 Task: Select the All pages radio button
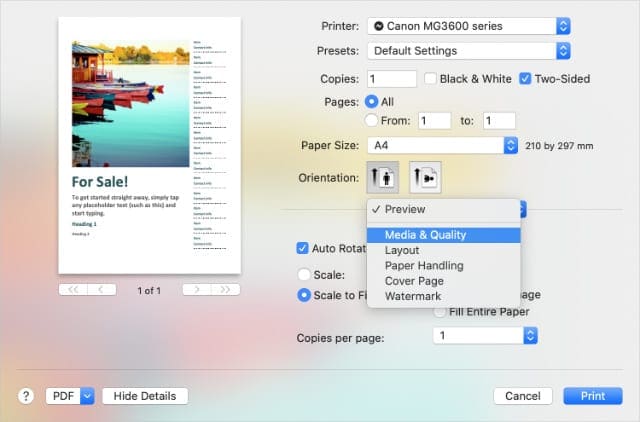(373, 102)
